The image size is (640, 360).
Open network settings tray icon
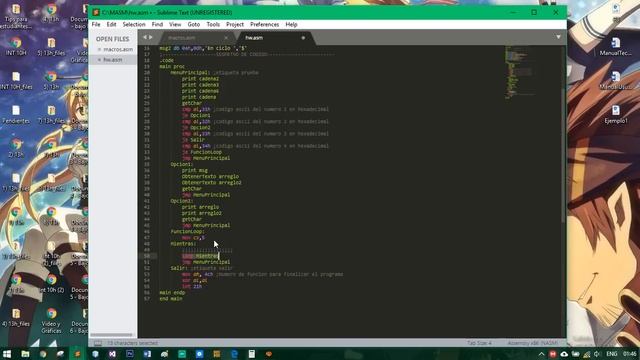pyautogui.click(x=587, y=354)
